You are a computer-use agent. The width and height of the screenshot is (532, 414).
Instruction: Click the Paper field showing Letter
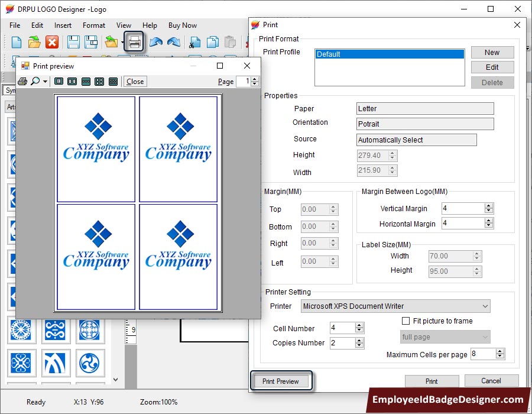coord(425,109)
